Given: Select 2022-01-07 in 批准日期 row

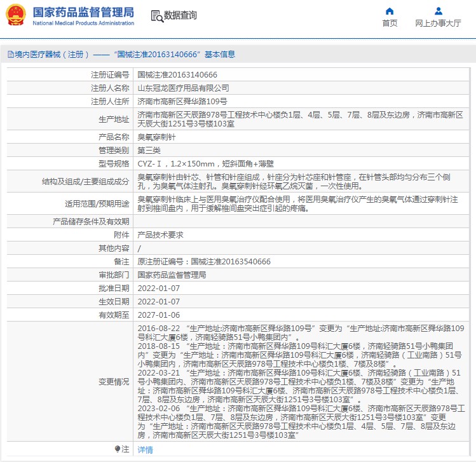Looking at the screenshot, I should point(158,289).
